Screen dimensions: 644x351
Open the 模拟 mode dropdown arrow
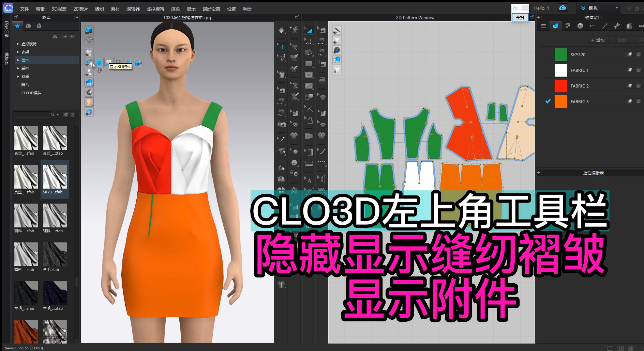pos(616,8)
